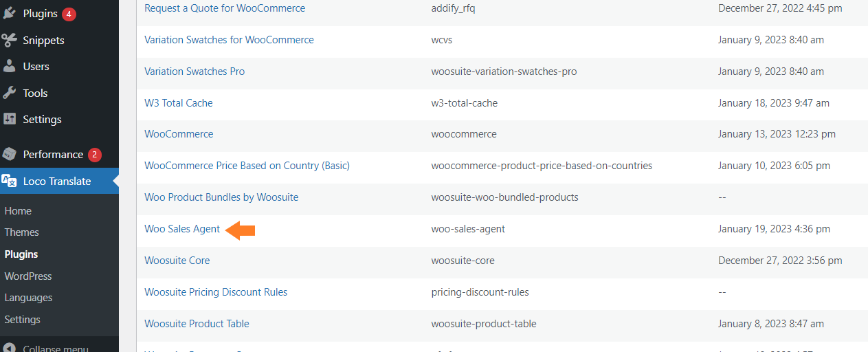Select WordPress in Loco Translate submenu
This screenshot has height=352, width=868.
click(28, 276)
